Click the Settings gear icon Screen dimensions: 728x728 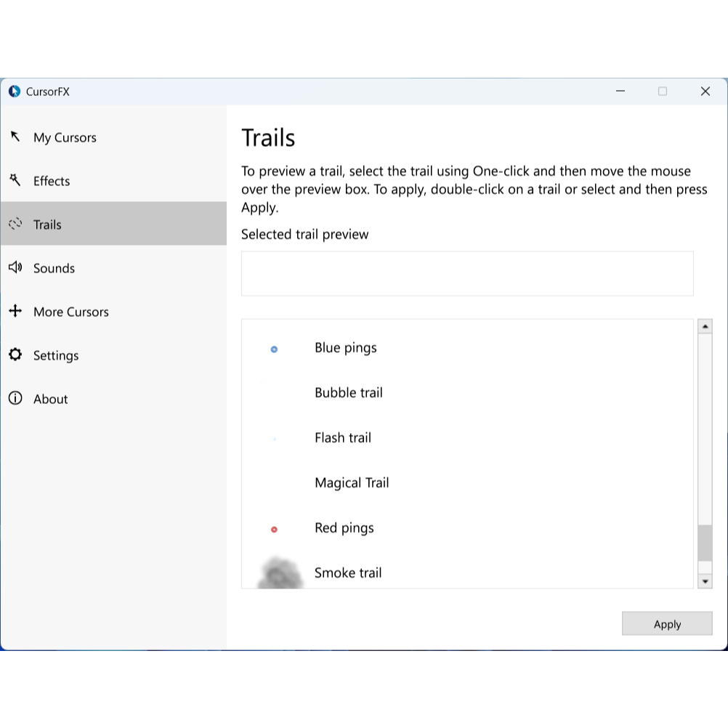pyautogui.click(x=15, y=355)
